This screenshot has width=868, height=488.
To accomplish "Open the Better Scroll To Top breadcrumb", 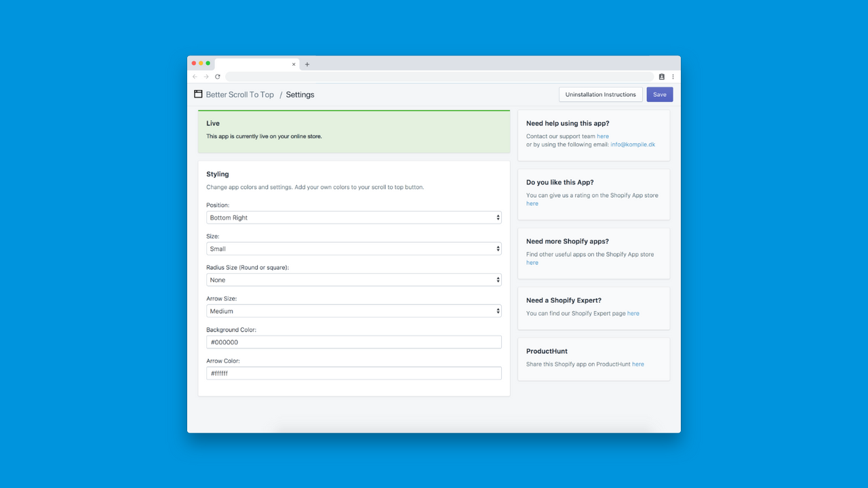I will point(239,94).
